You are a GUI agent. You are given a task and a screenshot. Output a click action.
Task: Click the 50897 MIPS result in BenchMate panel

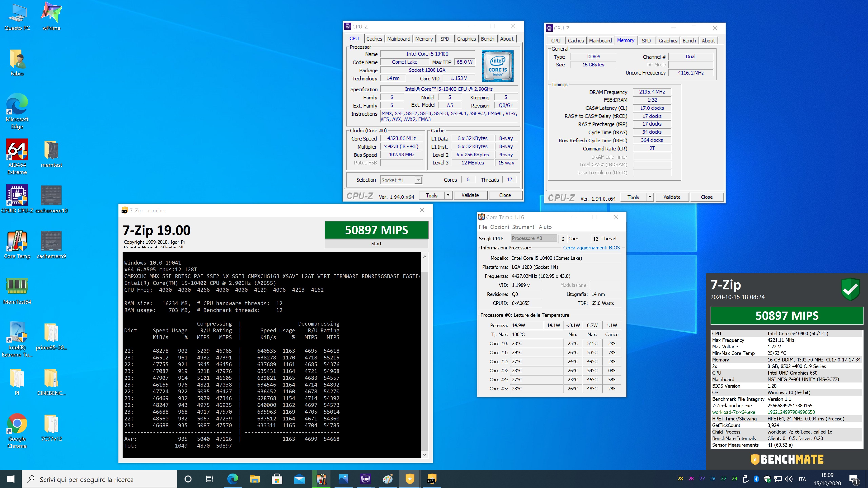(787, 316)
